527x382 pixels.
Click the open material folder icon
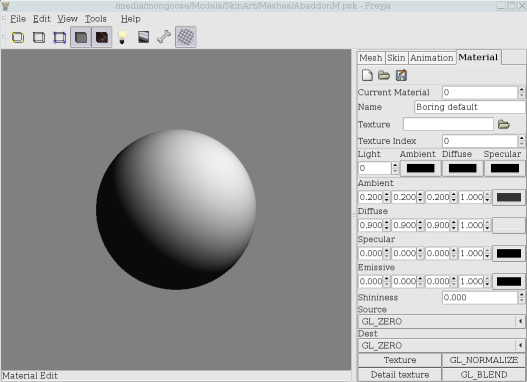point(384,75)
